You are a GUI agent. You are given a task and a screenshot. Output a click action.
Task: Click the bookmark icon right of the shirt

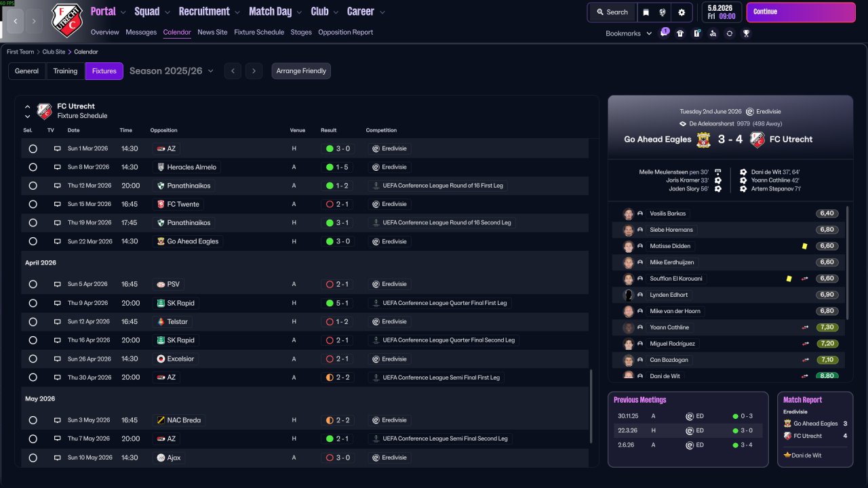pos(696,33)
